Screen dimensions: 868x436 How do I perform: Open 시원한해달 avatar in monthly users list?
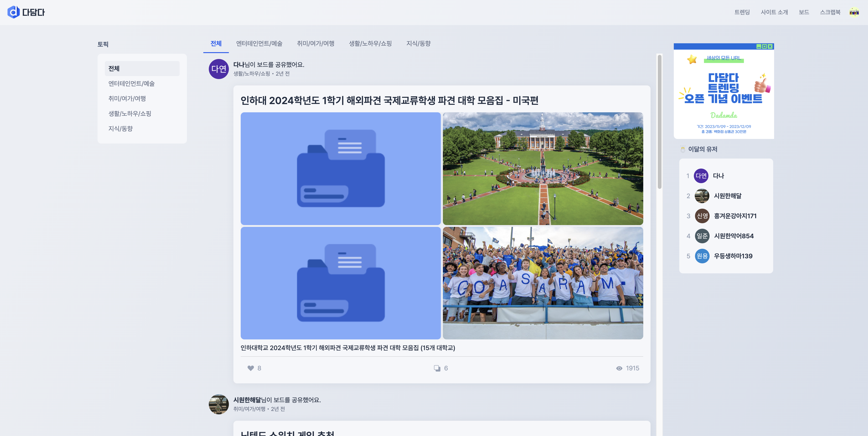click(x=702, y=196)
